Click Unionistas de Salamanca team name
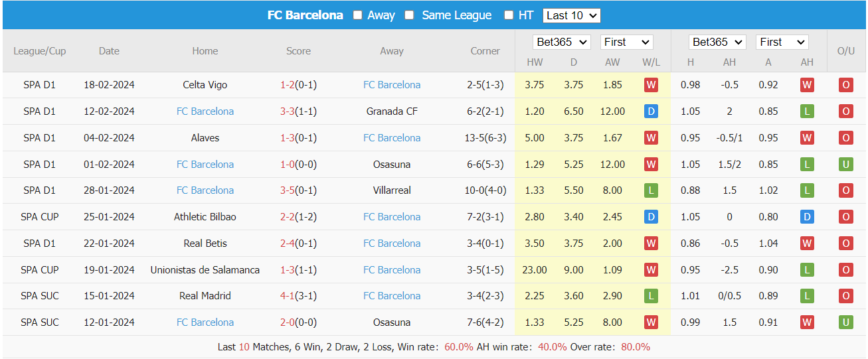This screenshot has width=868, height=359. pyautogui.click(x=205, y=270)
